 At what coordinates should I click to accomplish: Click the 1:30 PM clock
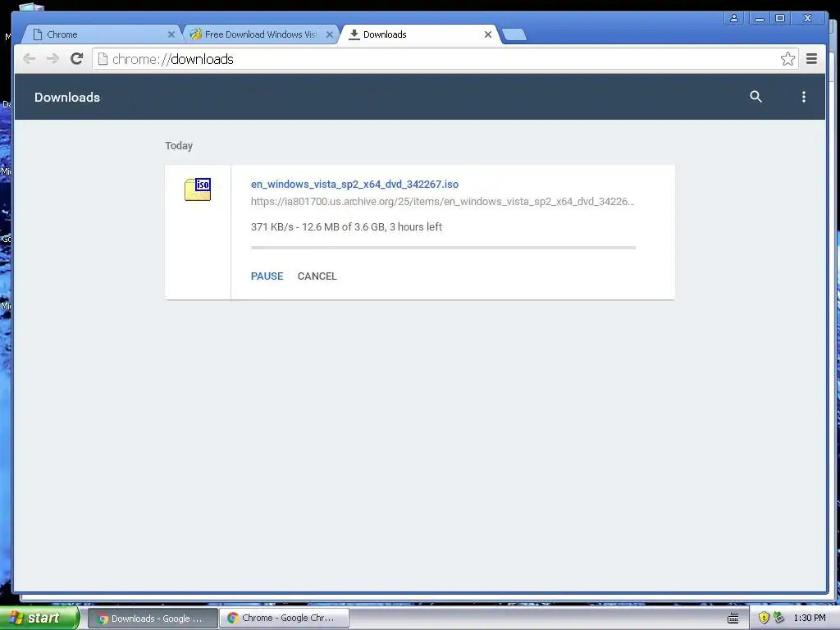click(810, 618)
